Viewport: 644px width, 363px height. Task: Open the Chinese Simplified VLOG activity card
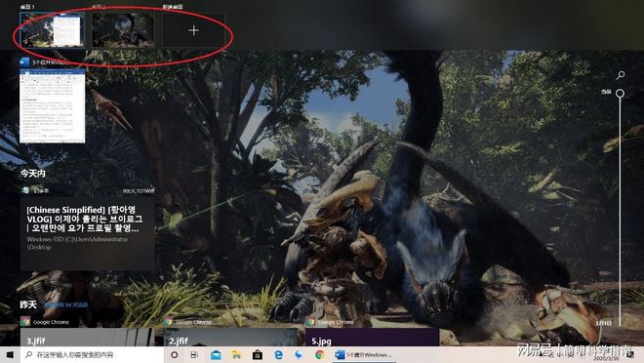88,233
